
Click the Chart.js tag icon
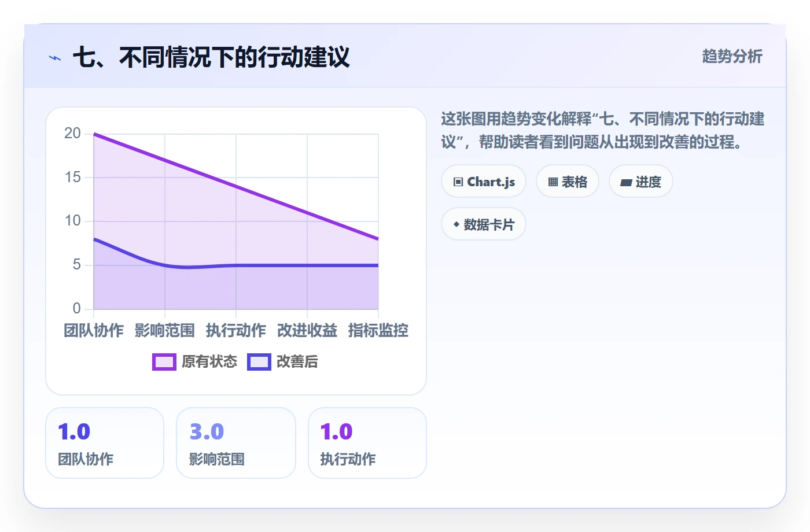click(458, 182)
